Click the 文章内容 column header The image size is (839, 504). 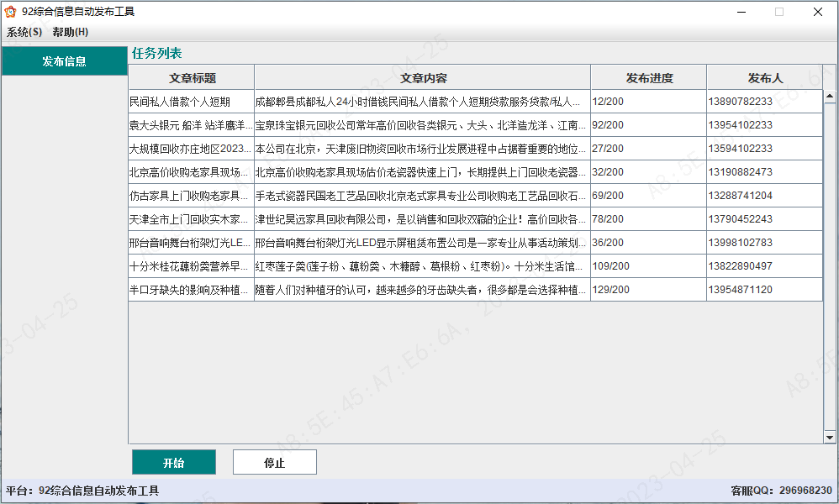422,78
